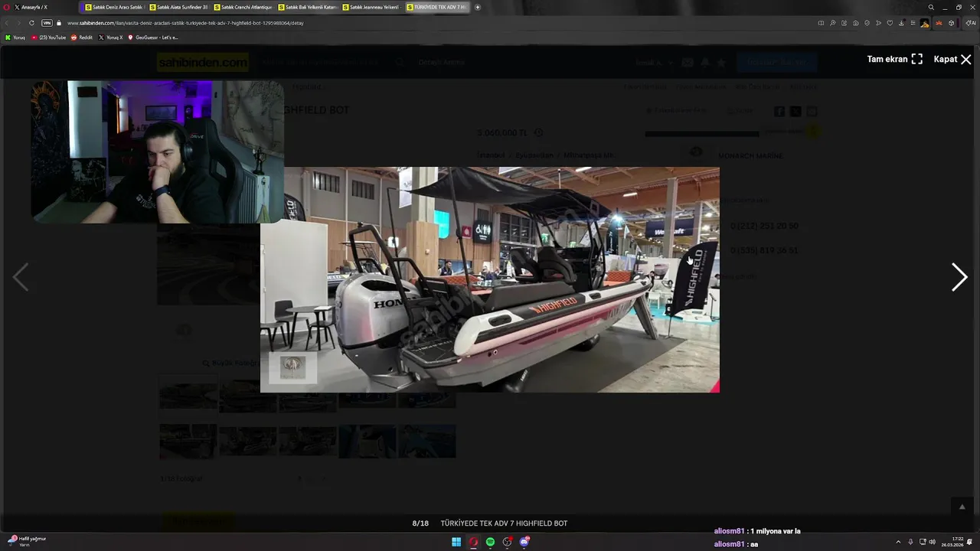Click the small thumbnail preview on boat photo
Screen dimensions: 980x551
coord(292,367)
